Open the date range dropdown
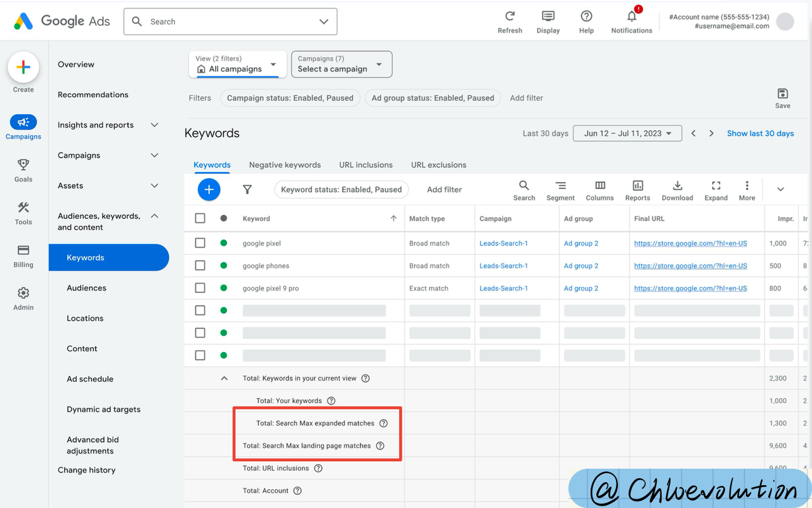This screenshot has height=508, width=812. point(627,133)
